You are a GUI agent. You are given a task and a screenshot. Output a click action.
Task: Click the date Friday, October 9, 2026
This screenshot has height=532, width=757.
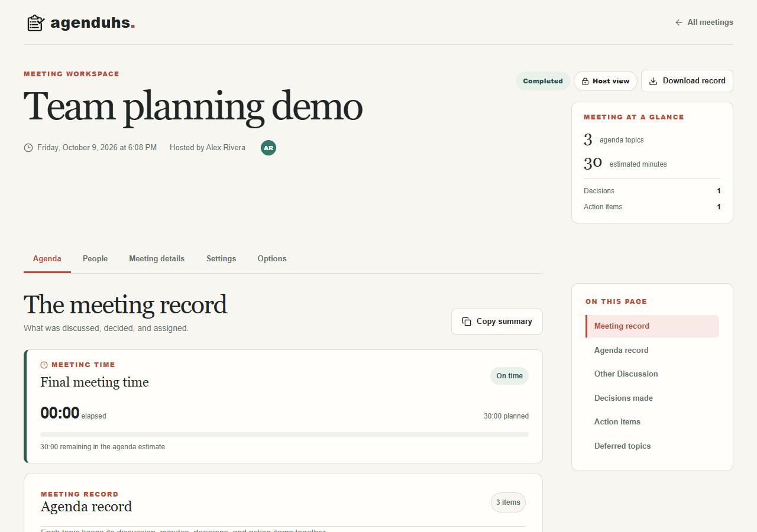[97, 148]
